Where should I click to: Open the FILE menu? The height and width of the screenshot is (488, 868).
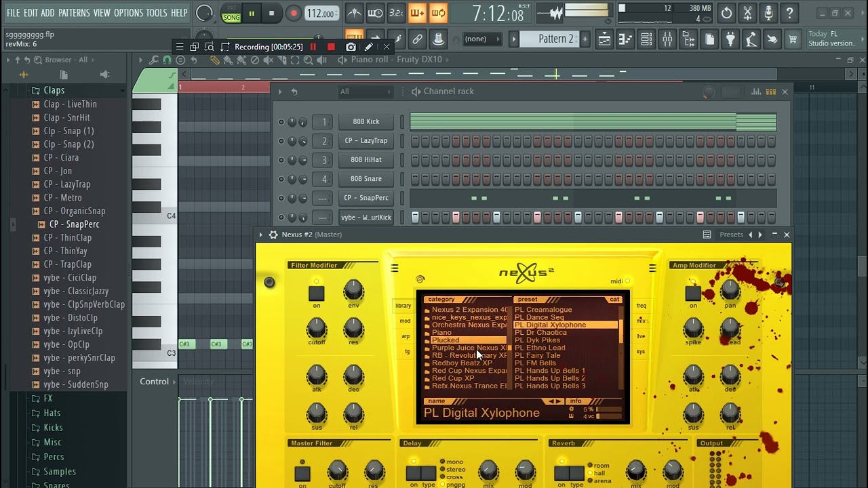tap(13, 13)
